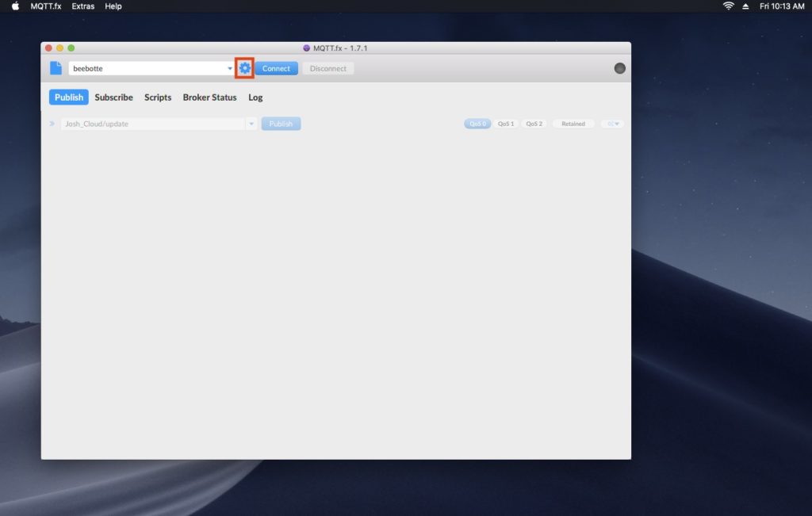The height and width of the screenshot is (516, 812).
Task: Open the Extras menu
Action: (x=82, y=6)
